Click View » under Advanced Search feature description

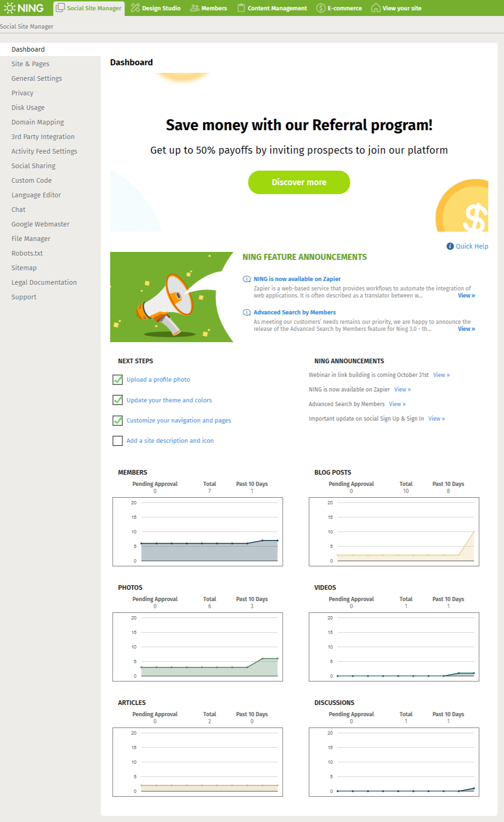click(466, 329)
